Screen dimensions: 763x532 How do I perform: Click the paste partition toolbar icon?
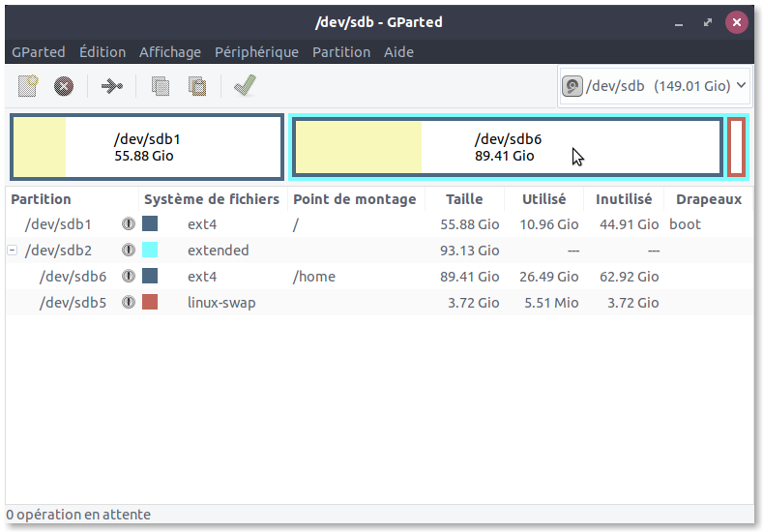pyautogui.click(x=197, y=86)
